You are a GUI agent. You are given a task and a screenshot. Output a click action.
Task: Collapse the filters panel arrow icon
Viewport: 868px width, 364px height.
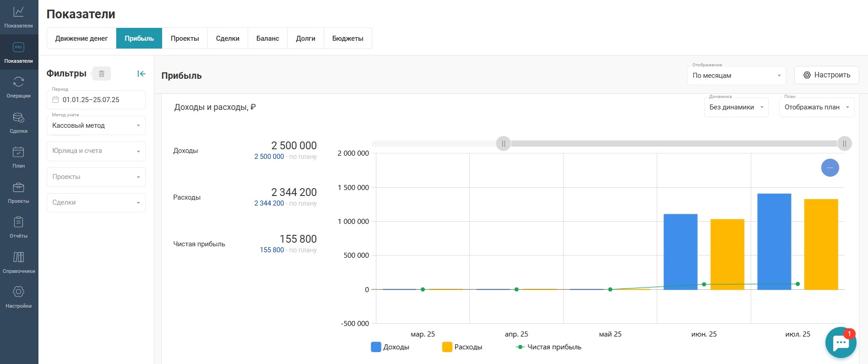tap(141, 74)
